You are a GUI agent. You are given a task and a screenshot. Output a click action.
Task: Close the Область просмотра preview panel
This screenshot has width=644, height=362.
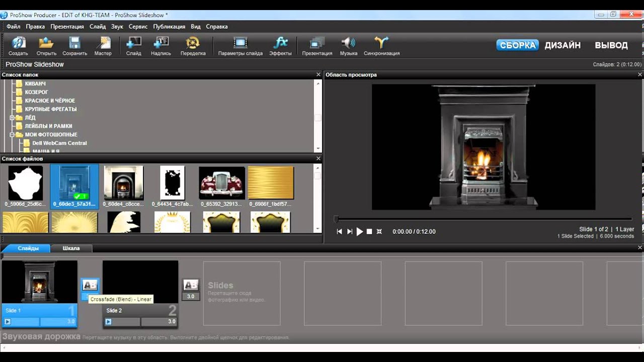pyautogui.click(x=640, y=74)
